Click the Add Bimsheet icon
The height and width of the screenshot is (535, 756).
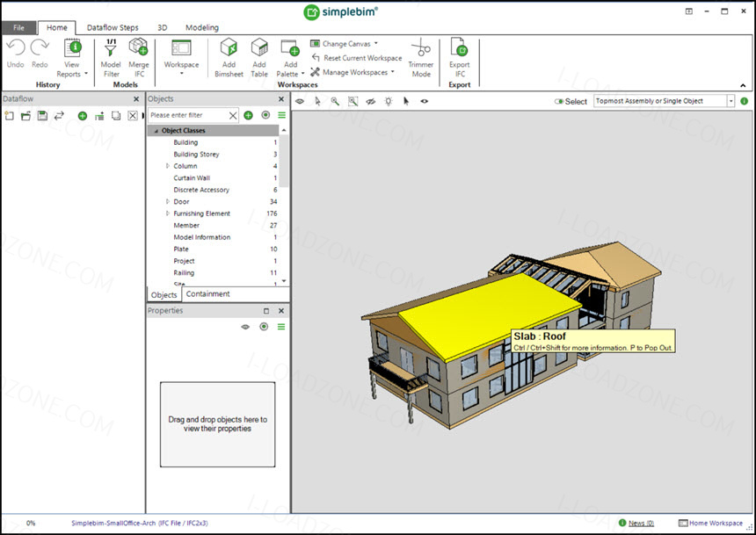(229, 47)
